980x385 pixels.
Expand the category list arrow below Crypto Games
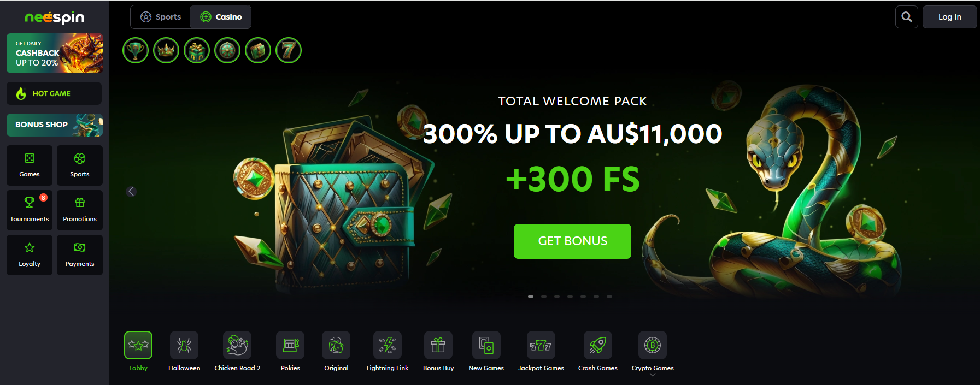click(653, 375)
